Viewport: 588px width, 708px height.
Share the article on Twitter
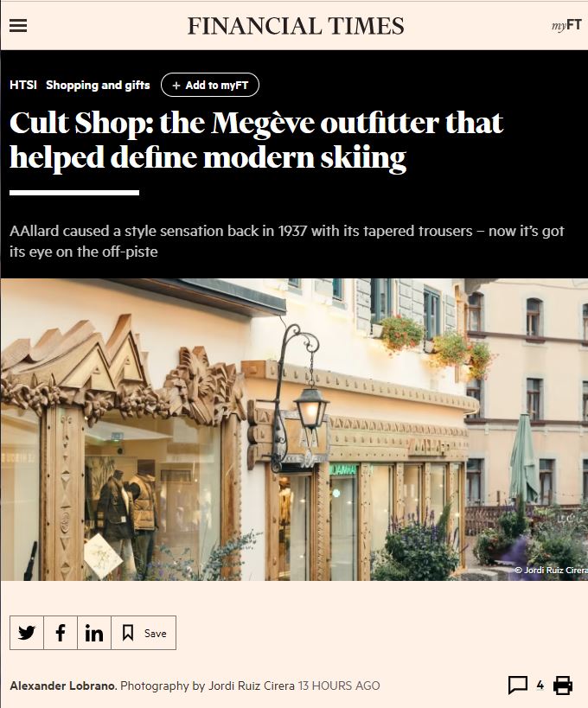[x=27, y=633]
